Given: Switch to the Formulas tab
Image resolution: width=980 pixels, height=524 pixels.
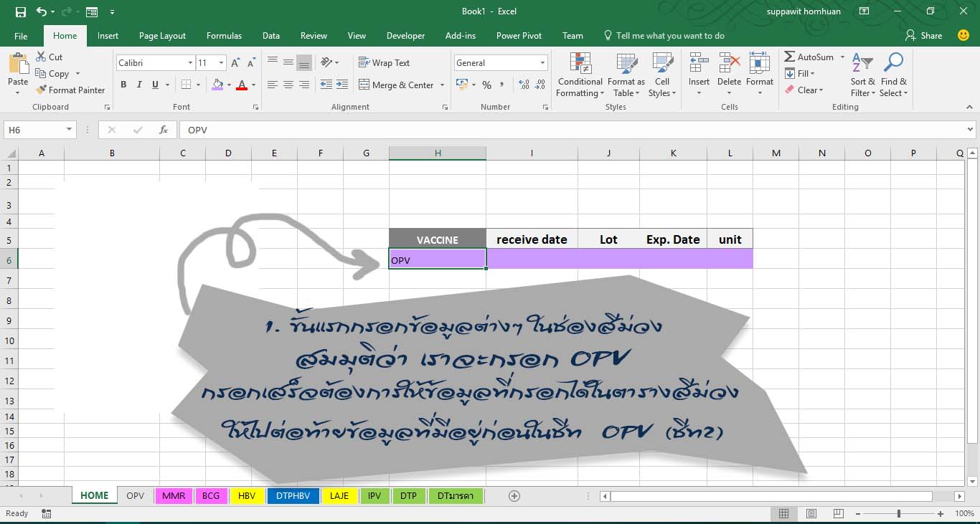Looking at the screenshot, I should coord(224,36).
